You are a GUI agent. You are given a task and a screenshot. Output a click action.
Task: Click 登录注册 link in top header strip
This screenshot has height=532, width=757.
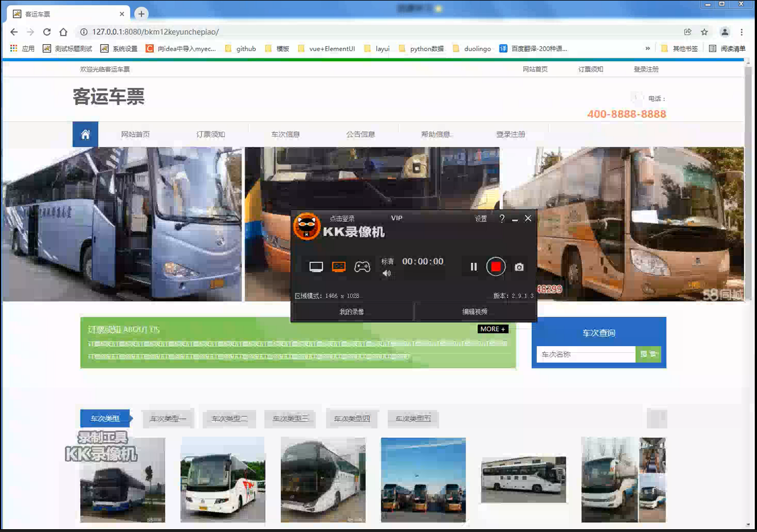pos(646,69)
